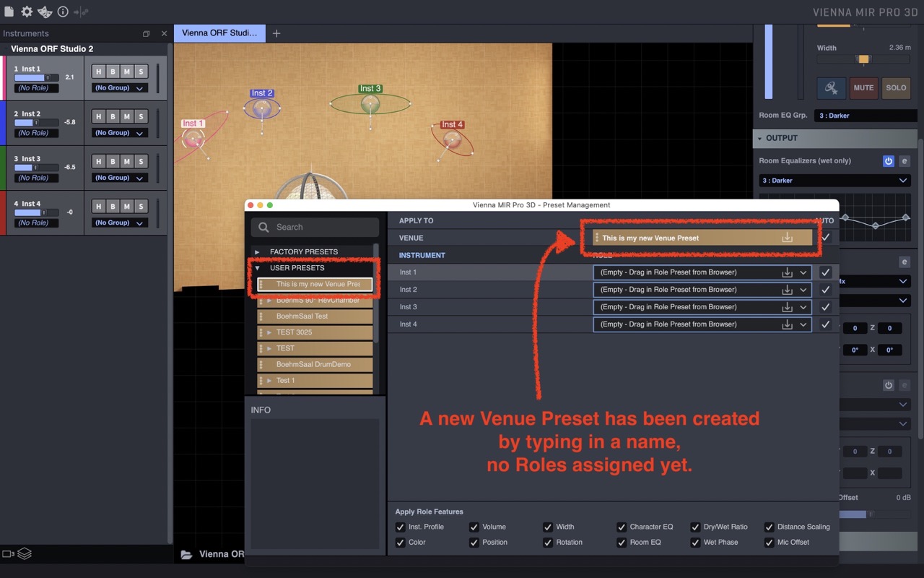Screen dimensions: 924x578
Task: Adjust Inst 4 volume slider
Action: pyautogui.click(x=36, y=212)
